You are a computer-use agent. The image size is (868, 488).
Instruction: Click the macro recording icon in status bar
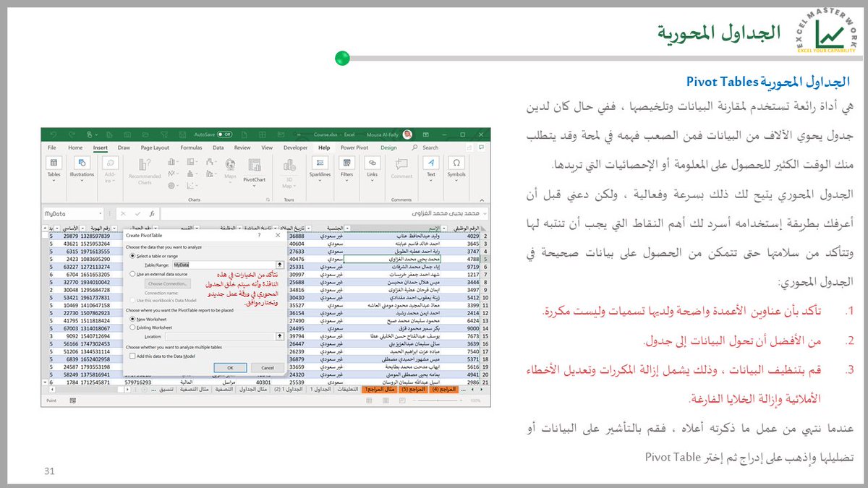(x=73, y=401)
